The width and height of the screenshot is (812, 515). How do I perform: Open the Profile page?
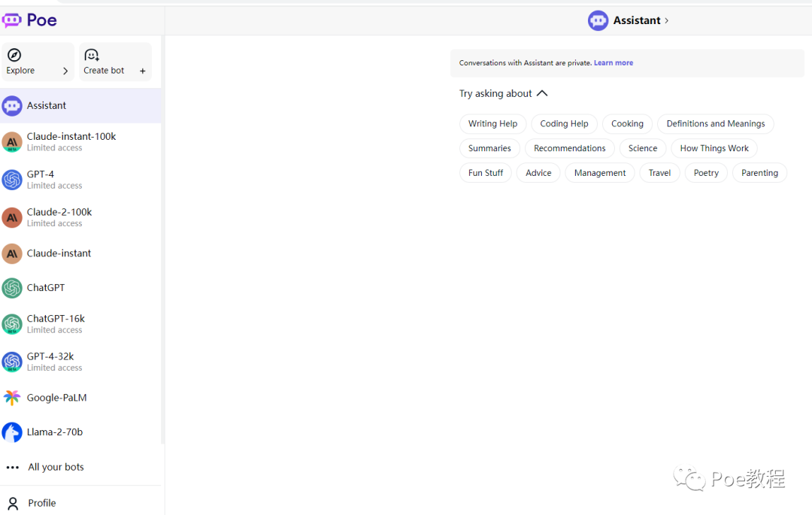click(80, 503)
